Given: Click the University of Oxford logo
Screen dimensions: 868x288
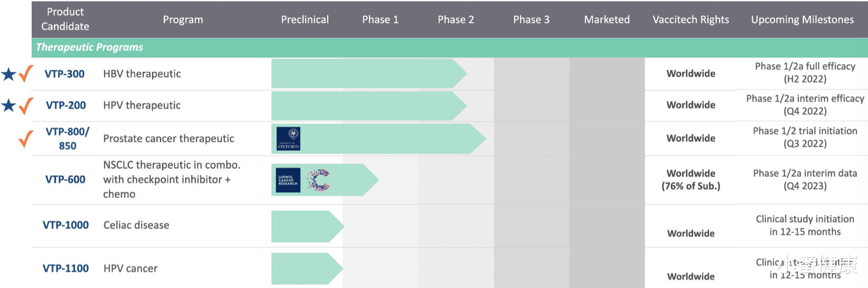Looking at the screenshot, I should (288, 139).
